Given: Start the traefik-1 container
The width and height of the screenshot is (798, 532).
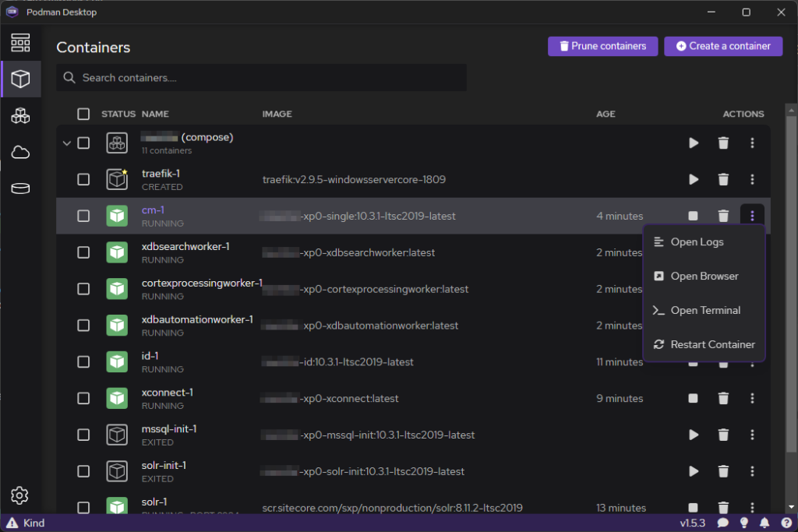Looking at the screenshot, I should [x=693, y=179].
